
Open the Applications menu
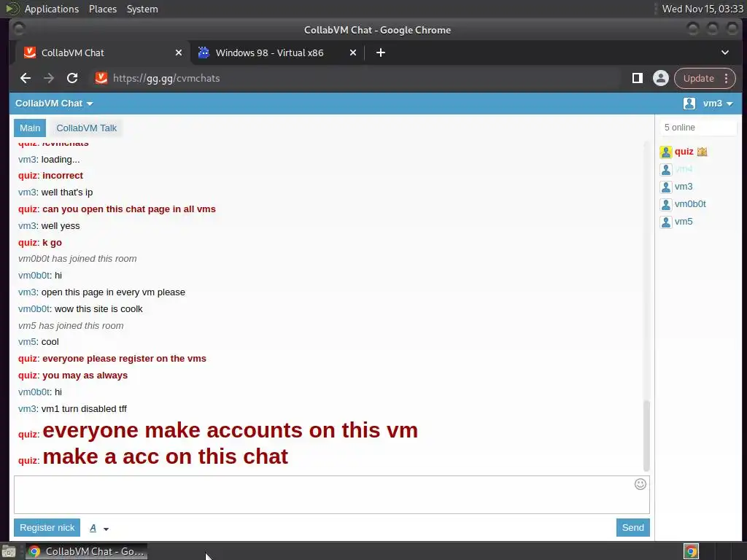tap(52, 9)
